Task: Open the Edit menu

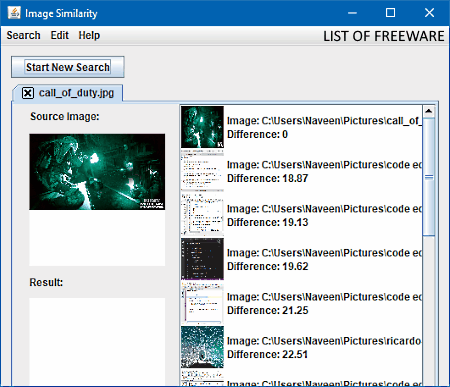Action: click(60, 35)
